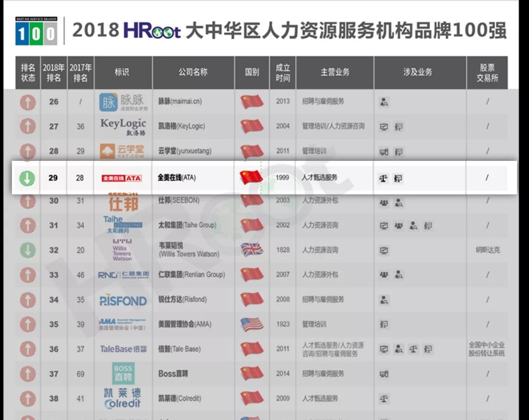
Task: Click the KeyLogic 凯洛格 logo
Action: click(123, 126)
